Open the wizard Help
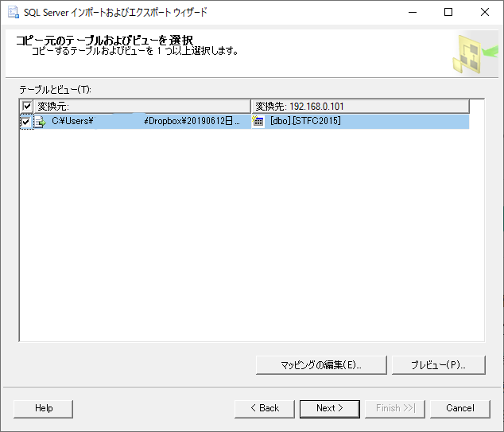The image size is (504, 432). (x=44, y=408)
